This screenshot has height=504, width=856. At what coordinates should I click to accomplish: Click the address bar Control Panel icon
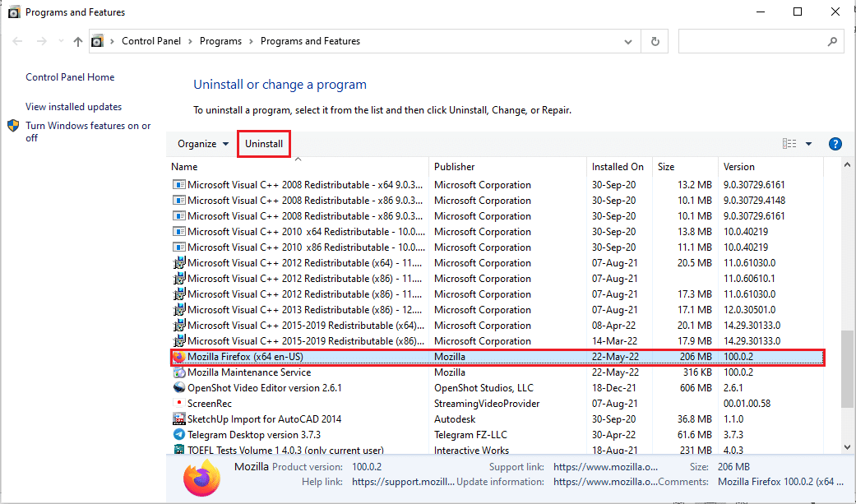point(97,41)
